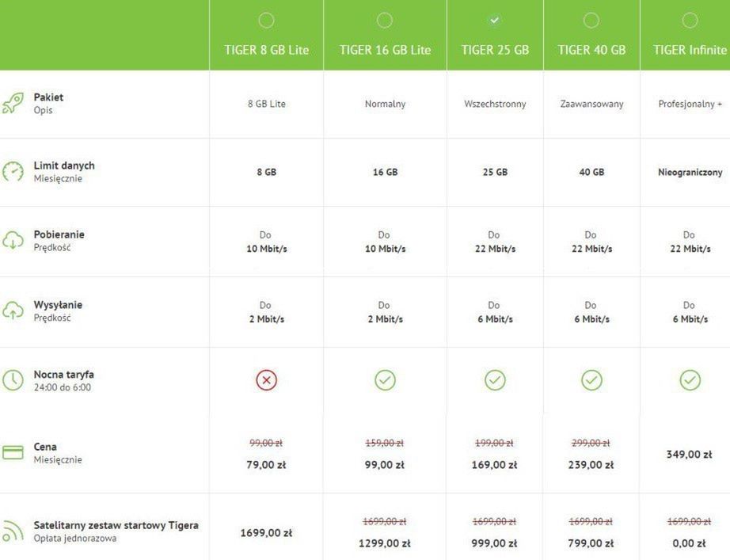730x560 pixels.
Task: Select the TIGER 8 GB Lite radio button
Action: [x=266, y=20]
